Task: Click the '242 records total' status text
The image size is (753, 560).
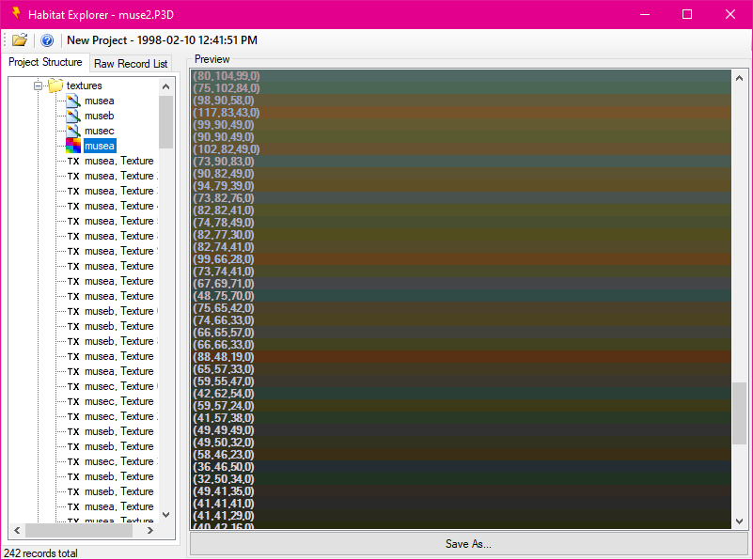Action: tap(40, 552)
